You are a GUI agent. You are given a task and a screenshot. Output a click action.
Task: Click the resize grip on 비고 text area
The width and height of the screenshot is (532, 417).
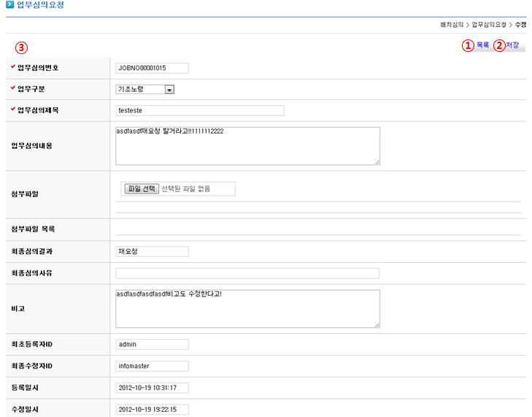pyautogui.click(x=377, y=324)
